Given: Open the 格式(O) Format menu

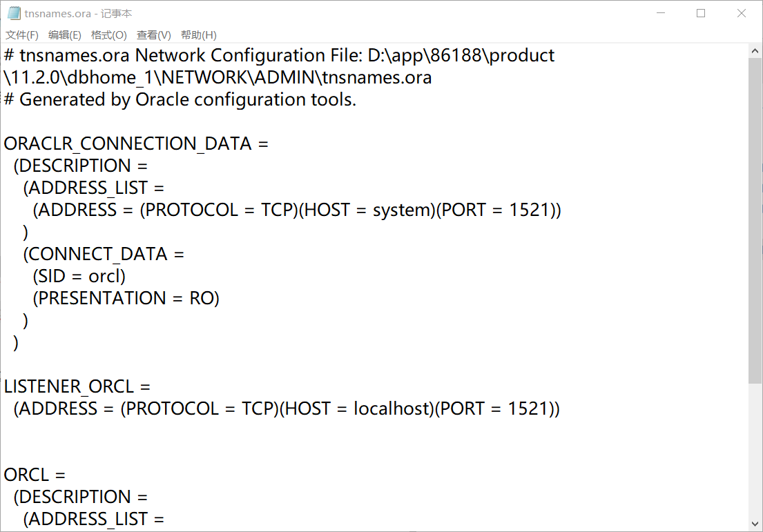Looking at the screenshot, I should pyautogui.click(x=108, y=35).
